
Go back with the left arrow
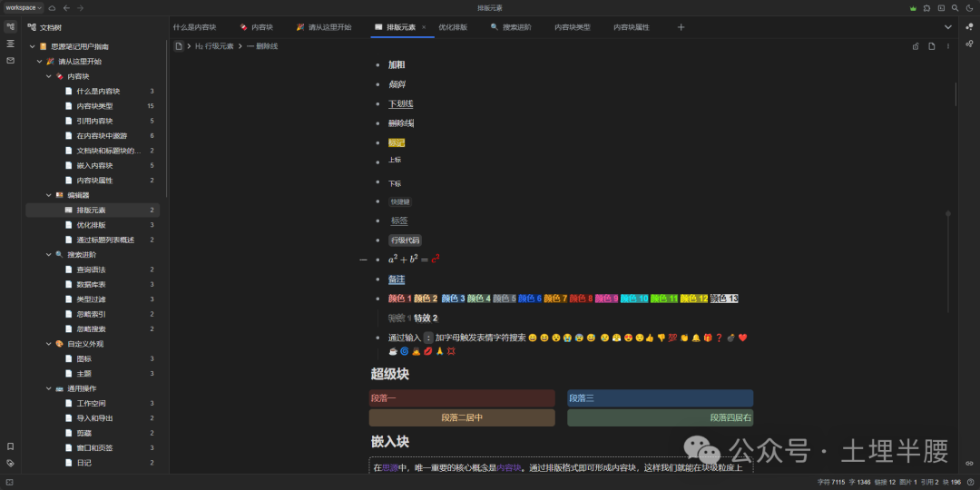[x=66, y=8]
